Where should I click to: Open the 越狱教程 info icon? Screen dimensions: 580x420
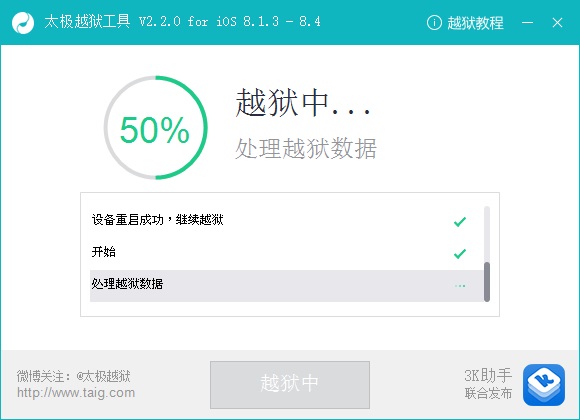434,23
